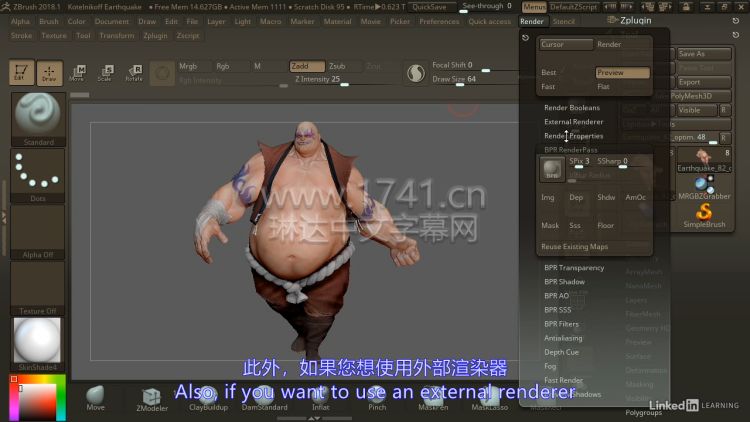Select the SimpleBrush tool
The width and height of the screenshot is (750, 422).
[x=704, y=215]
